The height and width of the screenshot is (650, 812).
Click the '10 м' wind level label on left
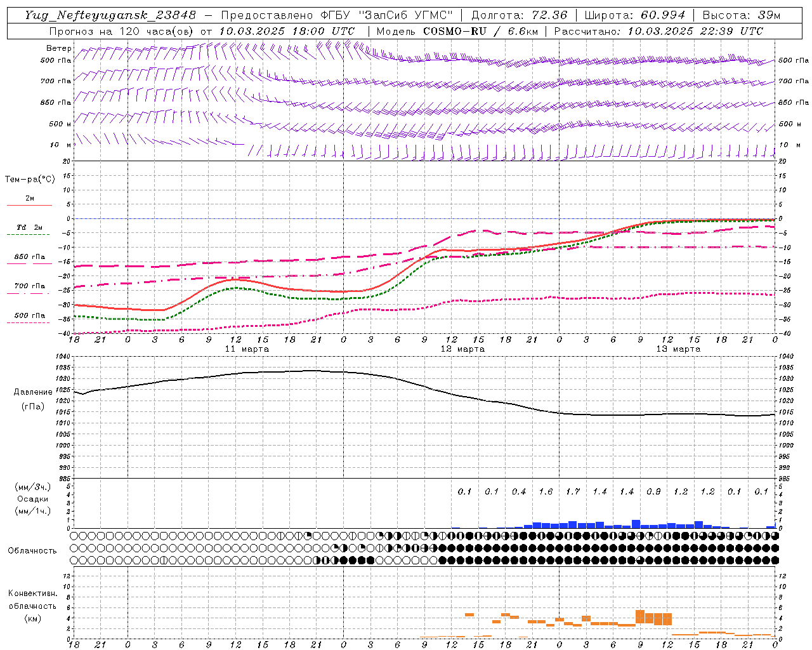(x=60, y=145)
